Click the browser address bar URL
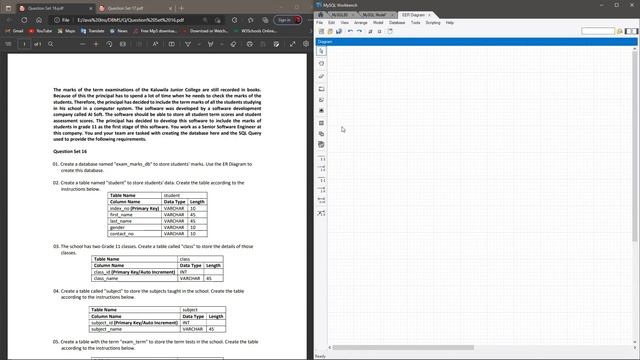Image resolution: width=640 pixels, height=360 pixels. pyautogui.click(x=131, y=20)
